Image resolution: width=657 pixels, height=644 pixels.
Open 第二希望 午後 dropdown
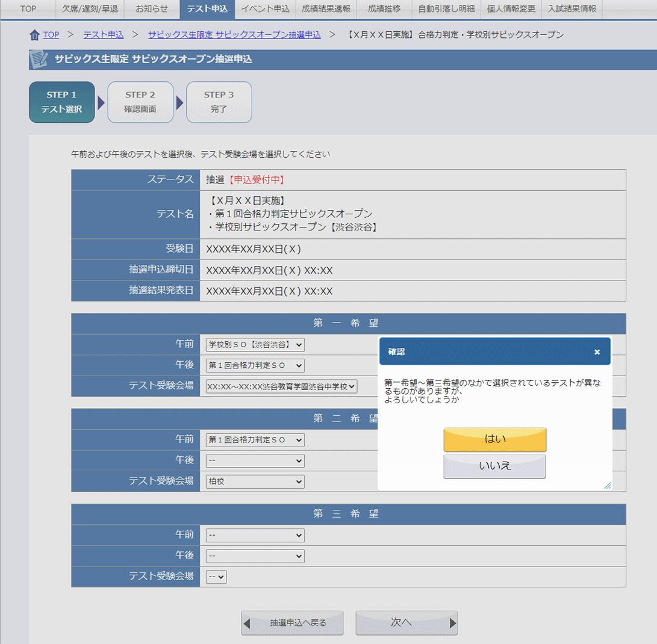pos(255,461)
